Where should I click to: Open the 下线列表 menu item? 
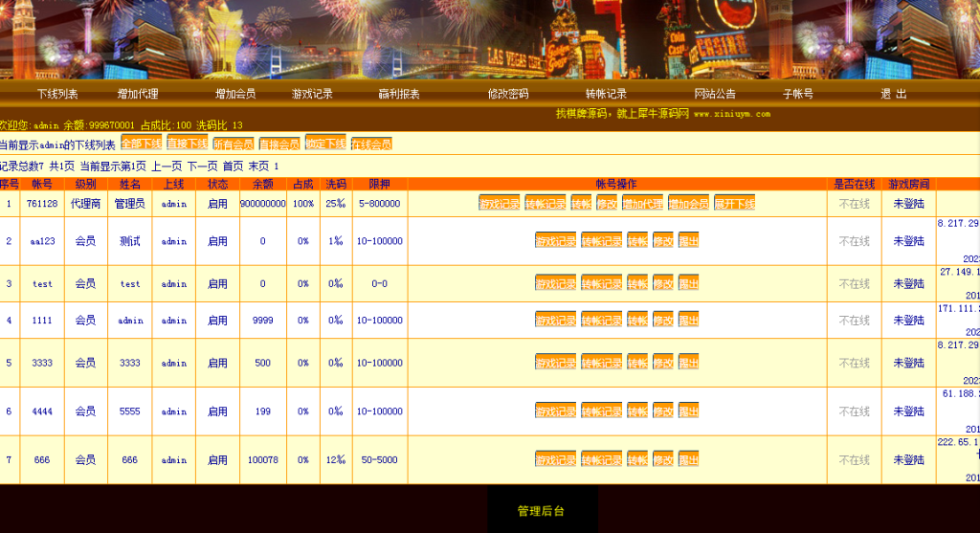(x=57, y=94)
